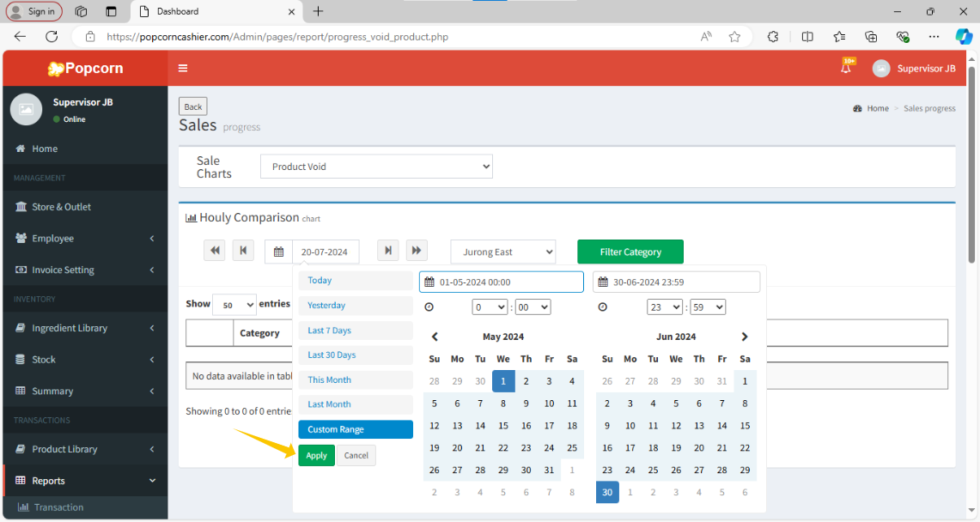
Task: Expand Summary sidebar menu
Action: 85,391
